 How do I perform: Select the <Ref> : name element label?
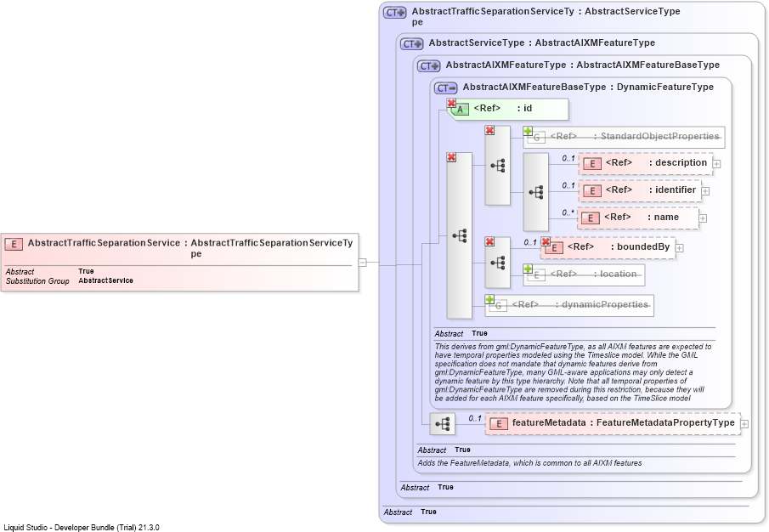pyautogui.click(x=642, y=218)
